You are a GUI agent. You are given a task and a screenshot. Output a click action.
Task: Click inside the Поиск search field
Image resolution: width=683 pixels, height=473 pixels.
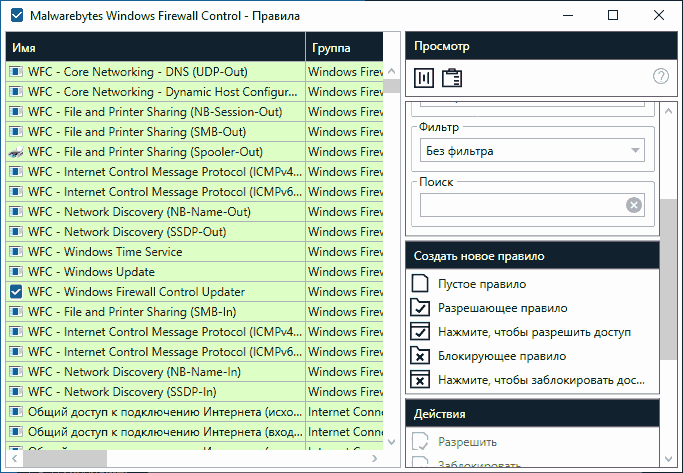521,205
